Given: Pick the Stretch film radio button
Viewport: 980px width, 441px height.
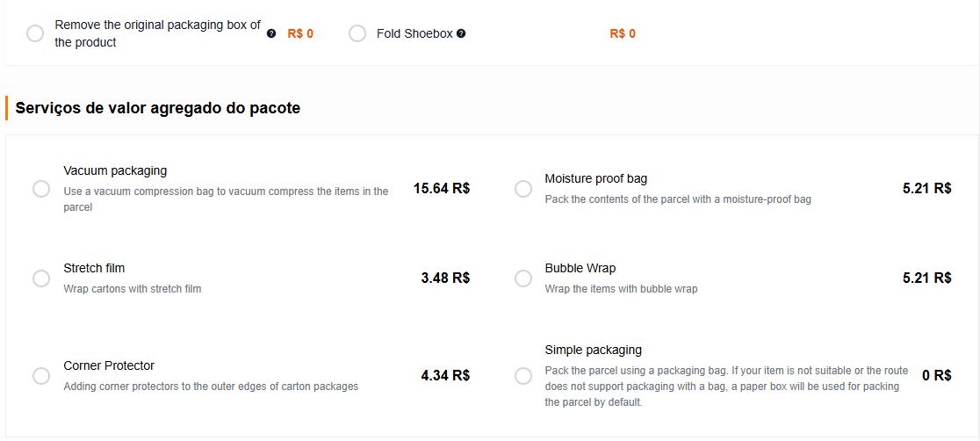Looking at the screenshot, I should tap(41, 278).
